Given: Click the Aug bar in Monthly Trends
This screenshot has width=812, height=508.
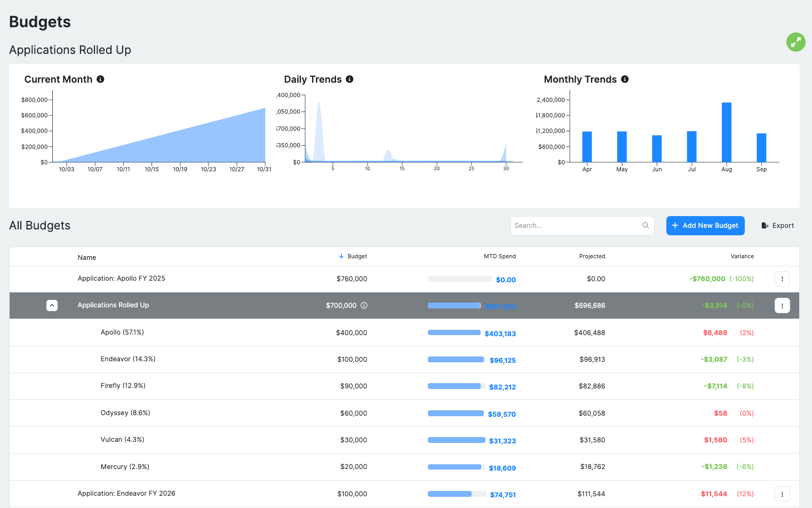Looking at the screenshot, I should pos(726,132).
